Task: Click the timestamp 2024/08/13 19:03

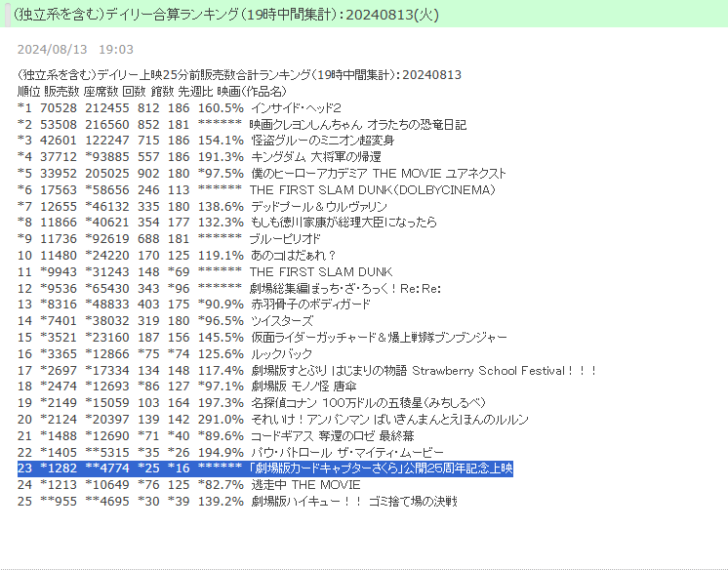Action: point(75,49)
